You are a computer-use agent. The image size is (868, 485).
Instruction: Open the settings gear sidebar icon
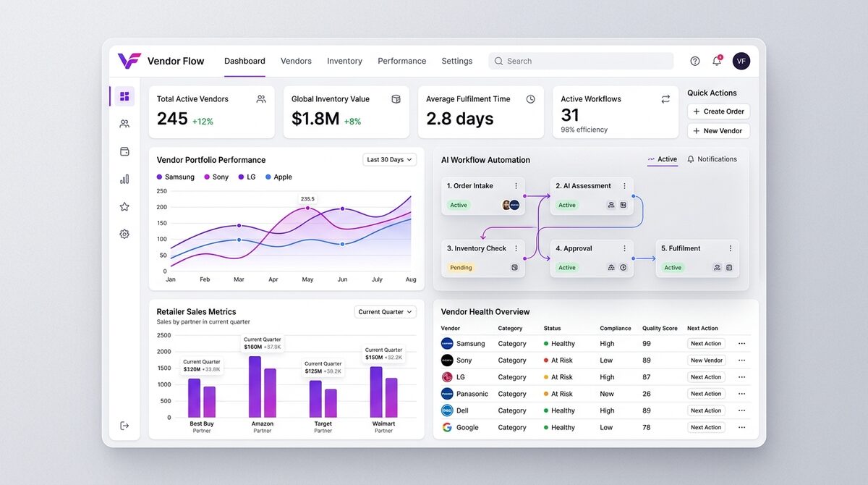[x=124, y=234]
